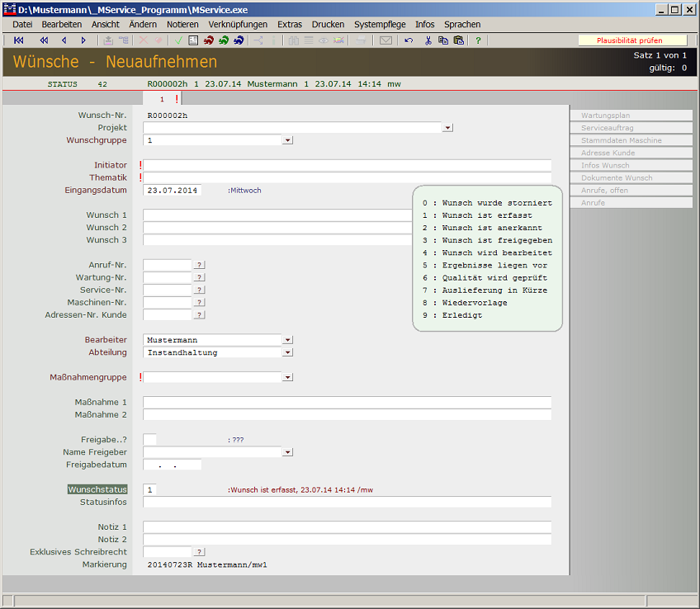Open the Bearbeiter dropdown list

[x=287, y=340]
